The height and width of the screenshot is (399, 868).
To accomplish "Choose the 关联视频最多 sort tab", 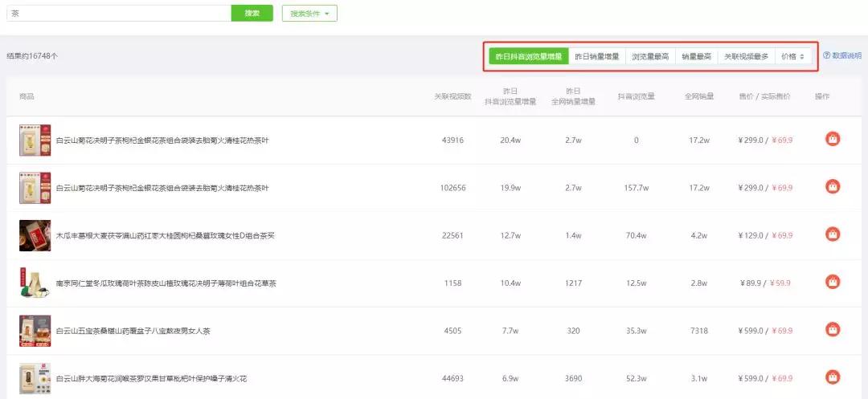I will (x=746, y=56).
